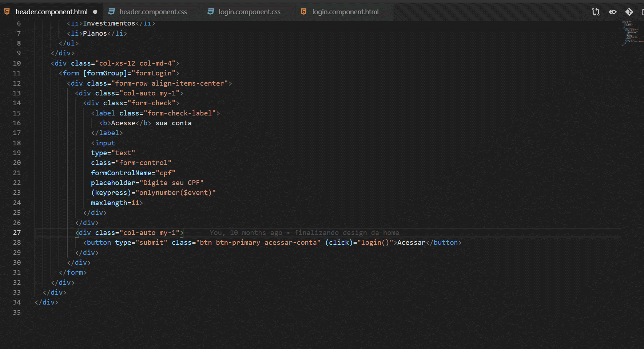
Task: Click <div class="col-auto my-1"> on line 27
Action: coord(129,232)
